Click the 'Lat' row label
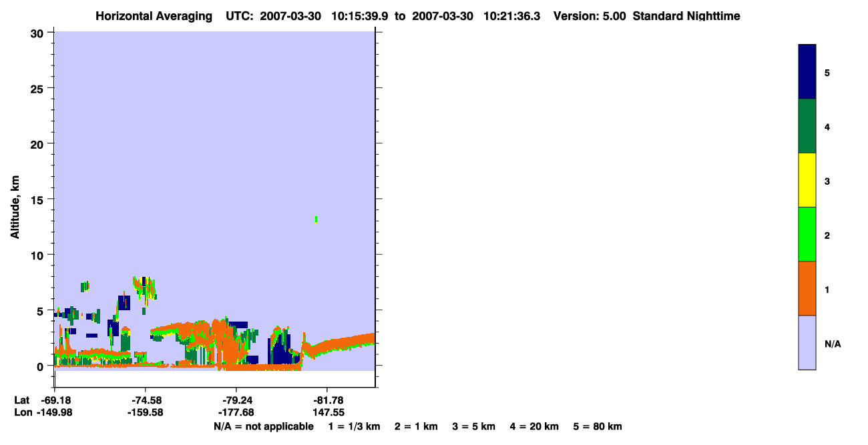The height and width of the screenshot is (445, 868). click(21, 400)
